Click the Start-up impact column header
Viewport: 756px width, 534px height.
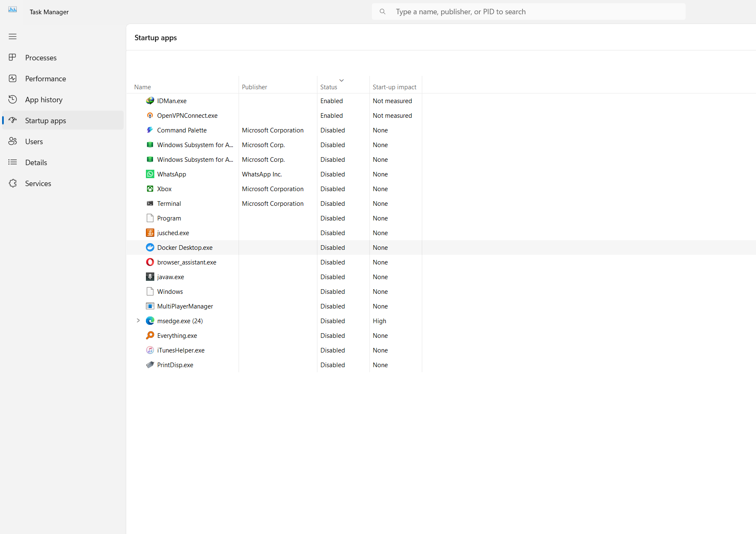(x=394, y=87)
